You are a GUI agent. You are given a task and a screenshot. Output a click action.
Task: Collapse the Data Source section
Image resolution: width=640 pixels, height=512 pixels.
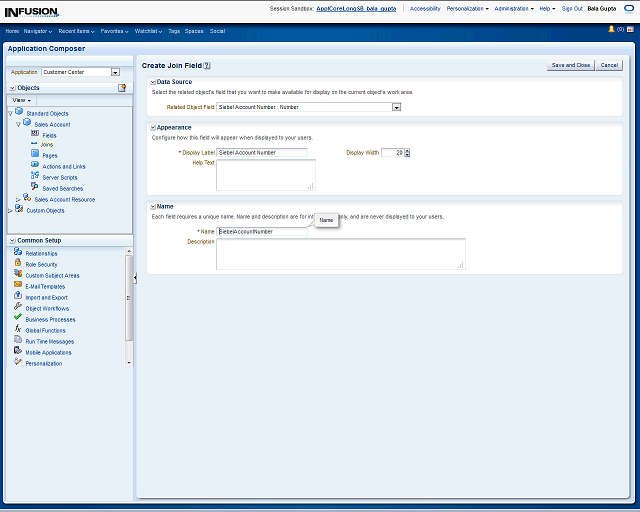(x=152, y=82)
